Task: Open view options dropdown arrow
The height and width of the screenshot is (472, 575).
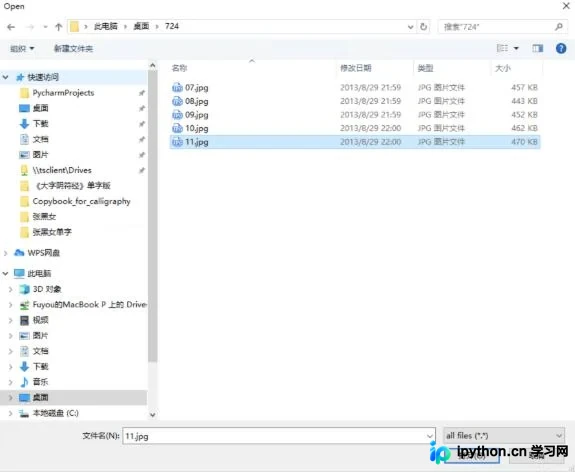Action: pos(516,48)
